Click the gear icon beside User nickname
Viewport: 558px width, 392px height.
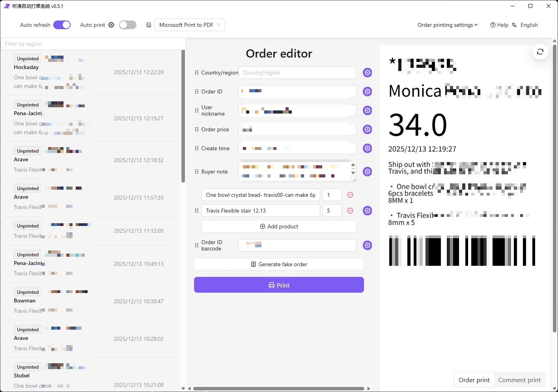(367, 110)
